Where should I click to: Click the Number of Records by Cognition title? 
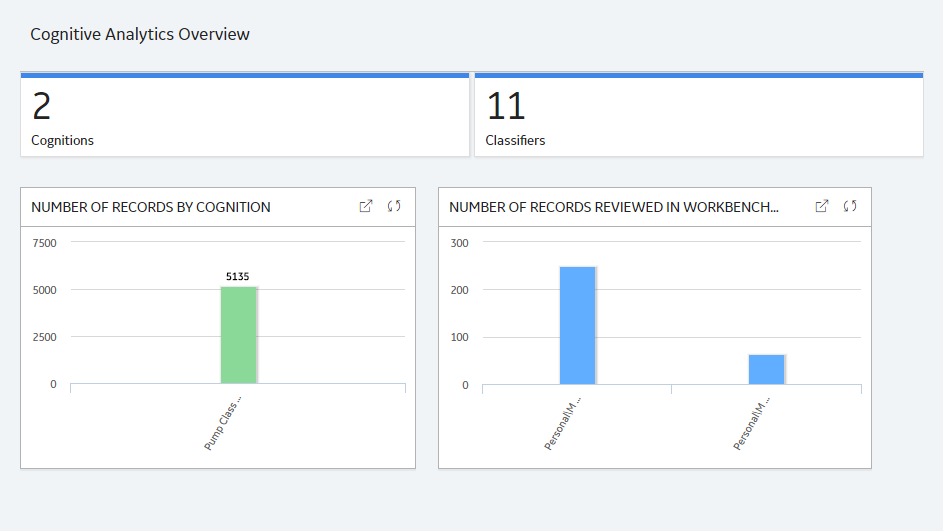[x=151, y=207]
